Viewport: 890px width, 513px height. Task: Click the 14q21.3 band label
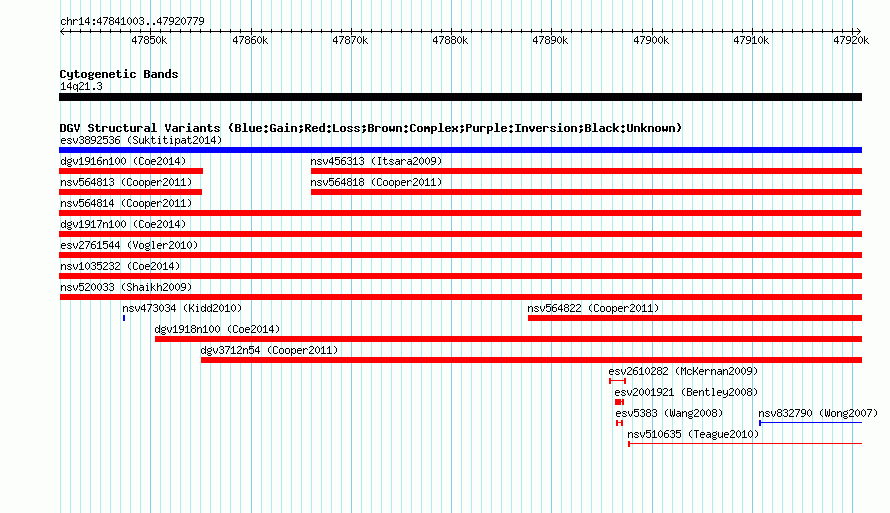tap(81, 86)
